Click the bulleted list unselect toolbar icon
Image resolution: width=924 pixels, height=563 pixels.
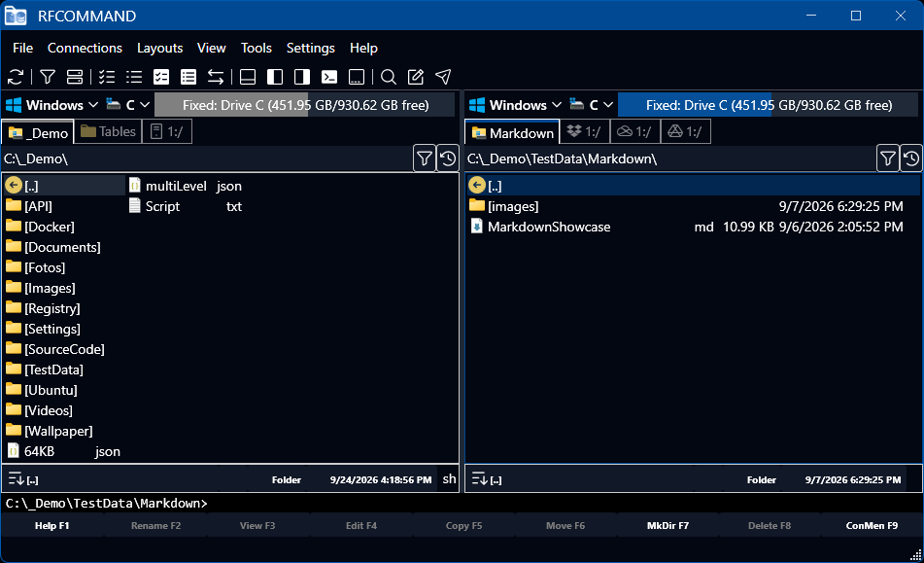click(134, 77)
